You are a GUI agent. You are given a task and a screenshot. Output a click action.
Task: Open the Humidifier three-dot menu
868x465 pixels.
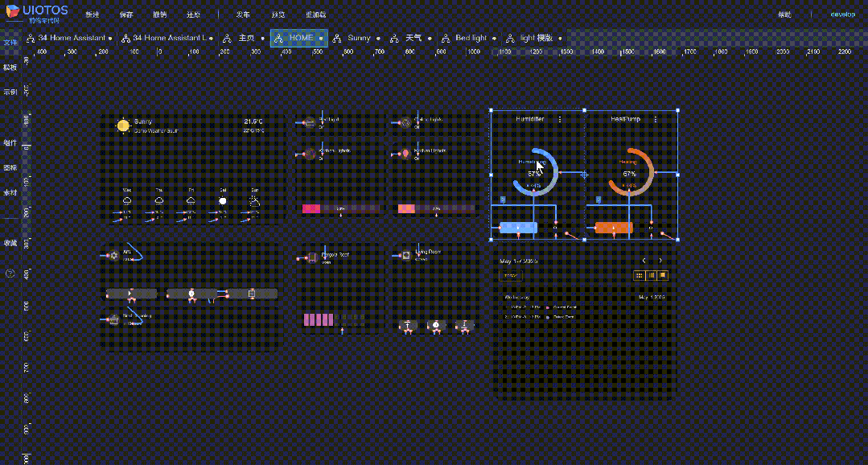560,119
